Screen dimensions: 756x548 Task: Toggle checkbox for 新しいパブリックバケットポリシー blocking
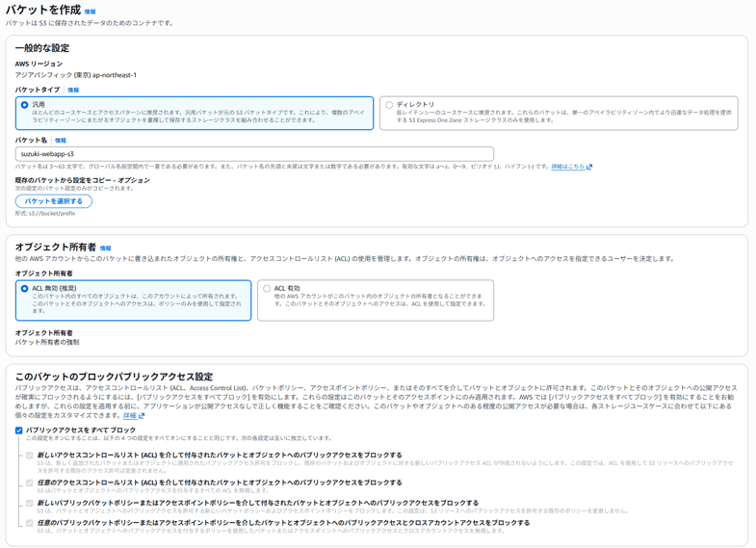coord(30,503)
